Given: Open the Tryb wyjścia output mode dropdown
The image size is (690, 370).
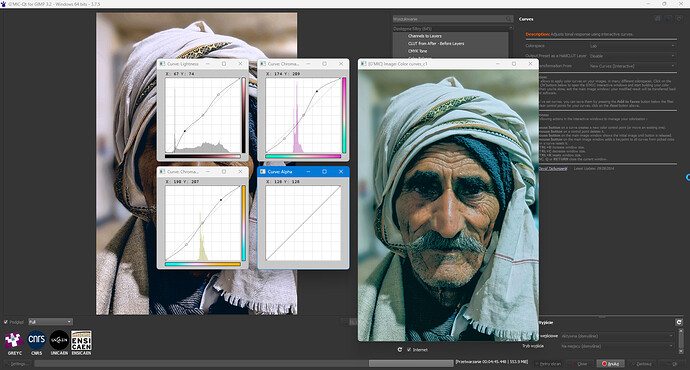Looking at the screenshot, I should pos(617,346).
